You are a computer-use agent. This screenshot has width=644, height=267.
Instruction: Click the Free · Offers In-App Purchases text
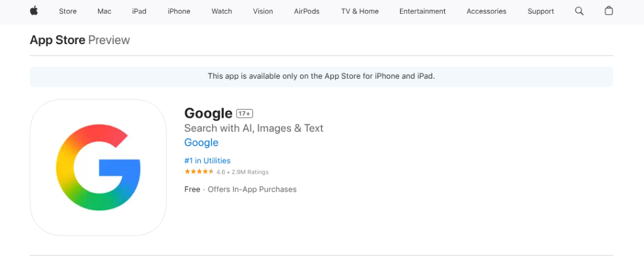coord(240,190)
